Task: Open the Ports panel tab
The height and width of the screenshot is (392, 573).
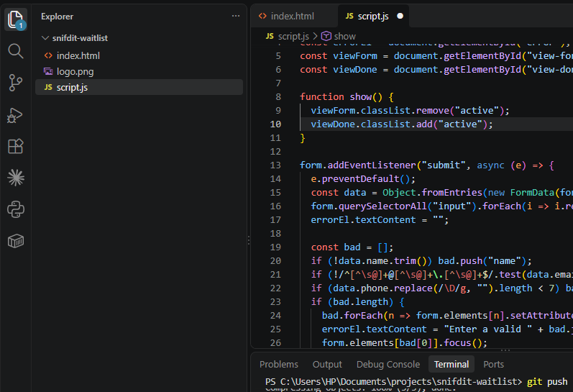Action: click(x=493, y=364)
